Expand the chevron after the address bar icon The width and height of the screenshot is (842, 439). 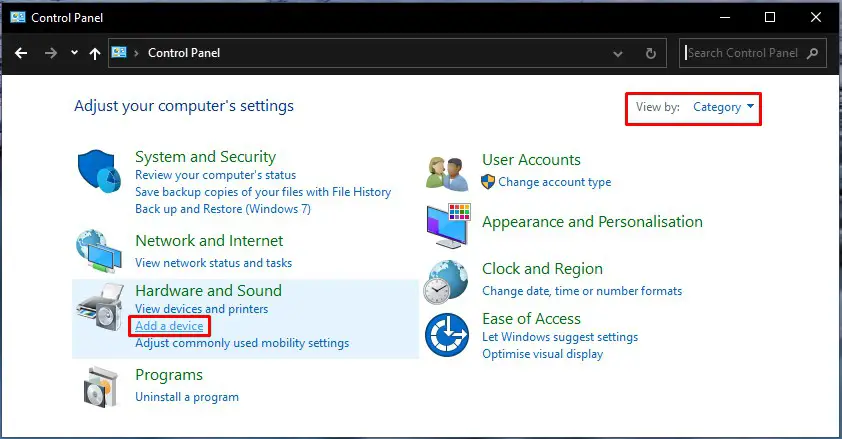tap(136, 53)
